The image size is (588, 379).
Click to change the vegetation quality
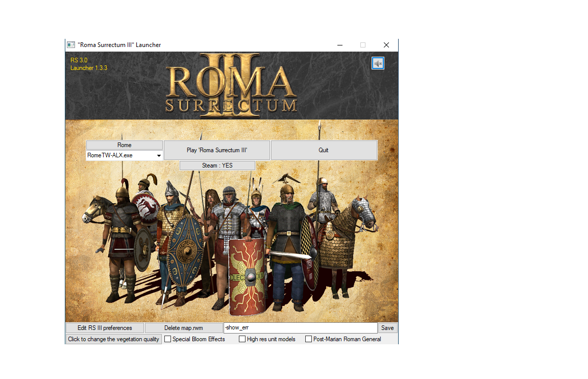point(114,339)
